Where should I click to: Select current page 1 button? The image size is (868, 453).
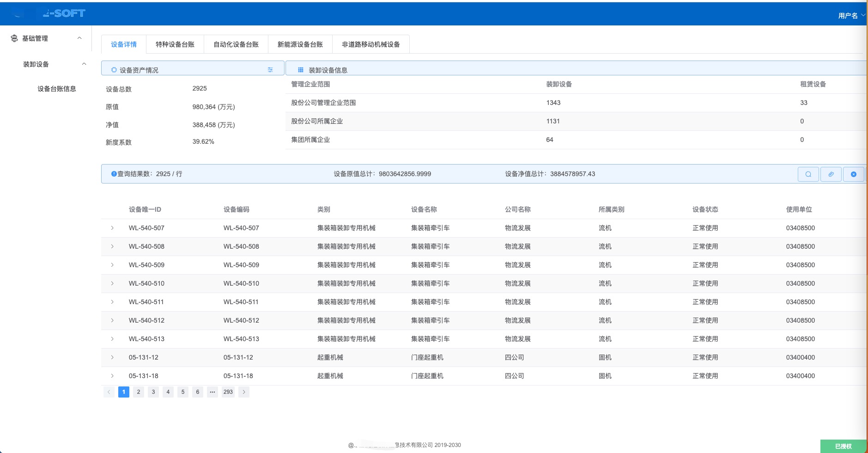[124, 392]
